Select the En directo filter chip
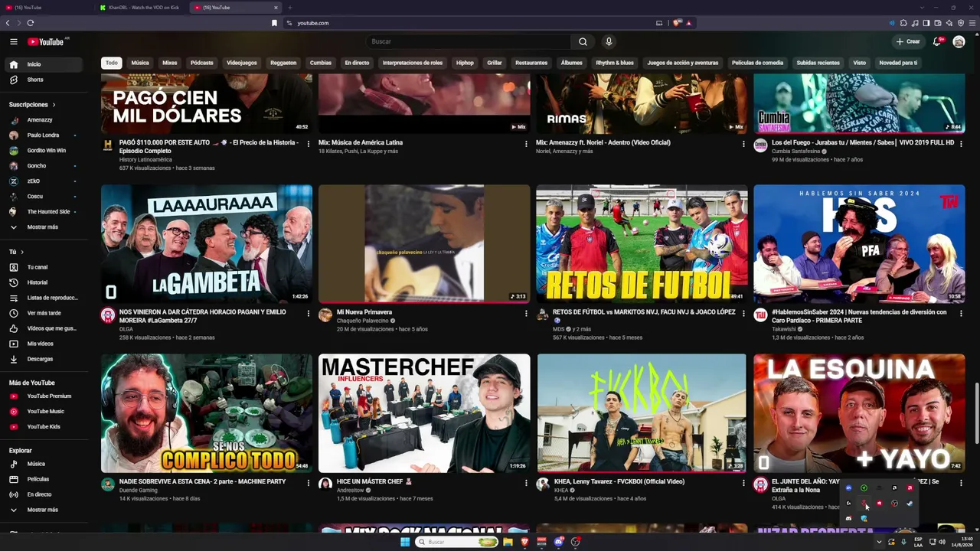This screenshot has width=980, height=551. coord(357,63)
